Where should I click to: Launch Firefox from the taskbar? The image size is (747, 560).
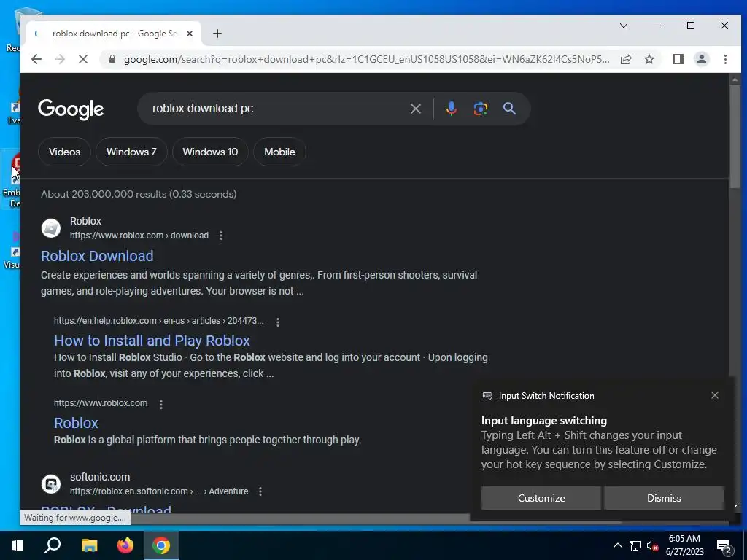point(125,545)
